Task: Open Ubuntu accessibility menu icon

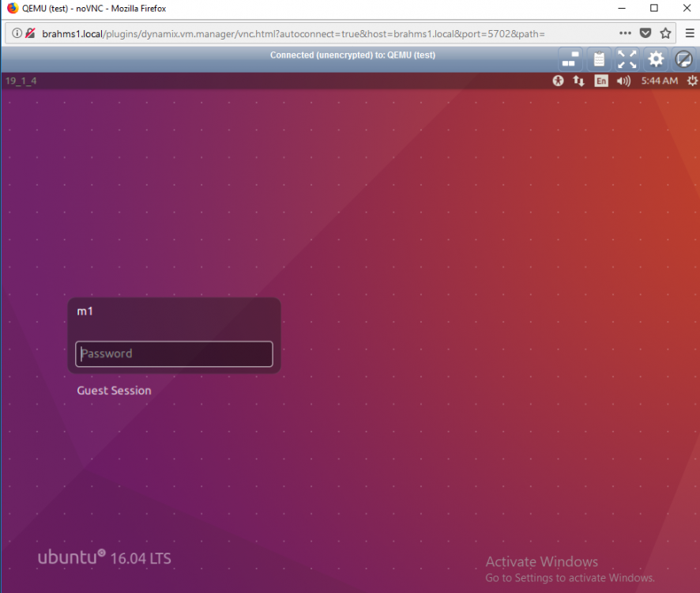Action: (x=558, y=81)
